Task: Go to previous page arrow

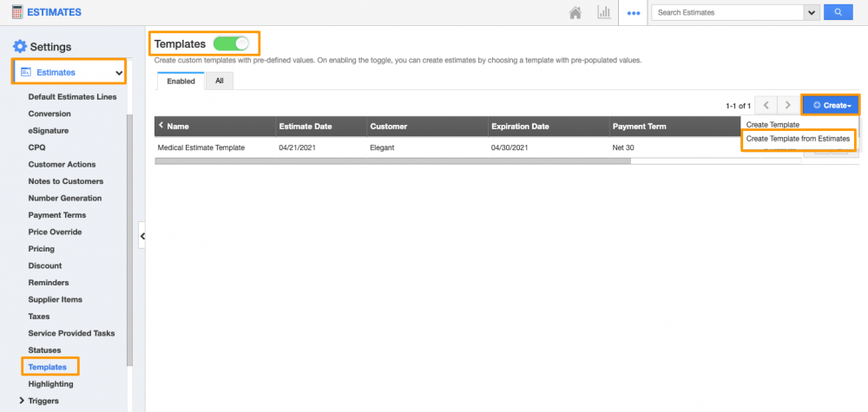Action: pos(766,105)
